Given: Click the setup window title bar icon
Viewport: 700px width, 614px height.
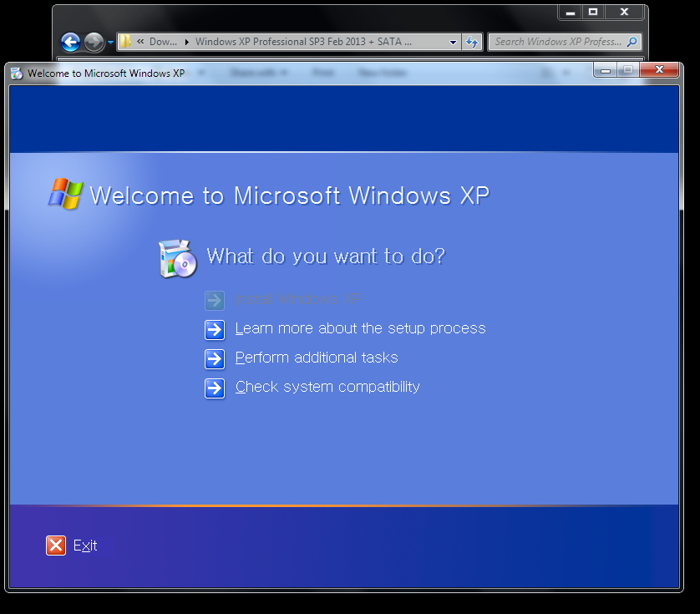Looking at the screenshot, I should click(x=17, y=74).
